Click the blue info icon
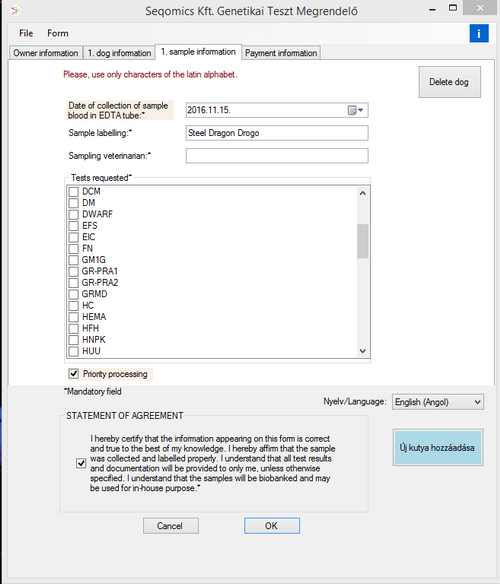The width and height of the screenshot is (500, 584). [479, 34]
